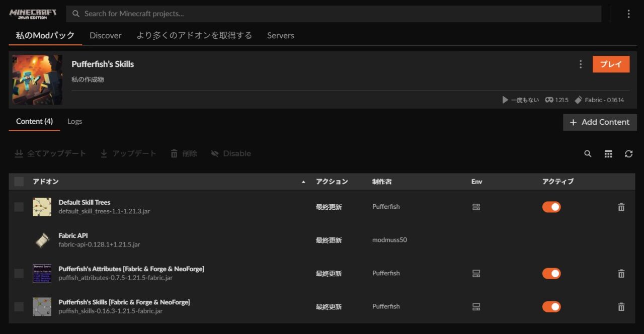The width and height of the screenshot is (644, 334).
Task: Click the Add Content button
Action: click(x=600, y=122)
